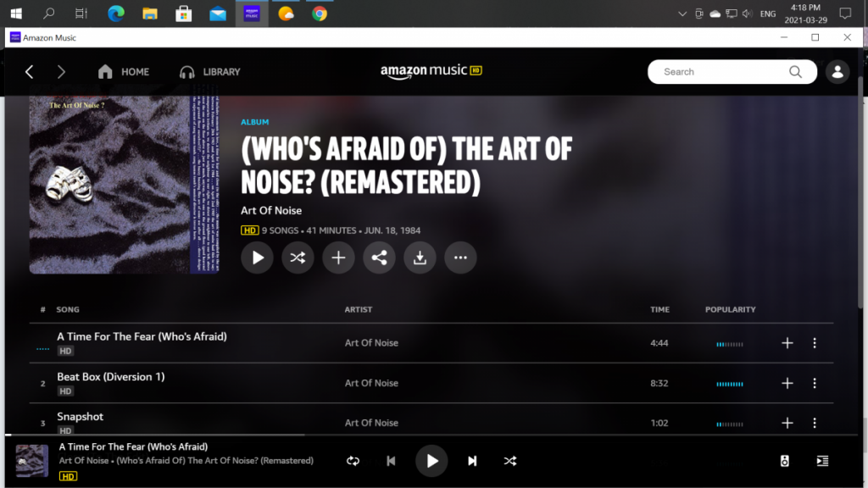Click the playback progress bar
Screen dimensions: 868x488
[x=431, y=435]
